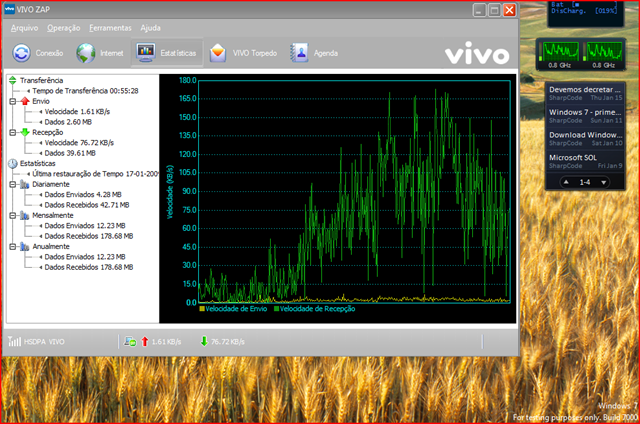The height and width of the screenshot is (424, 640).
Task: Click the left CPU meter gadget graph
Action: (561, 51)
